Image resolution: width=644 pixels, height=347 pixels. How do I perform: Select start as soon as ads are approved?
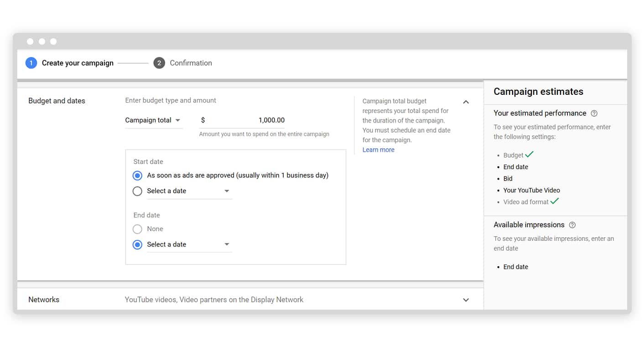[x=137, y=176]
